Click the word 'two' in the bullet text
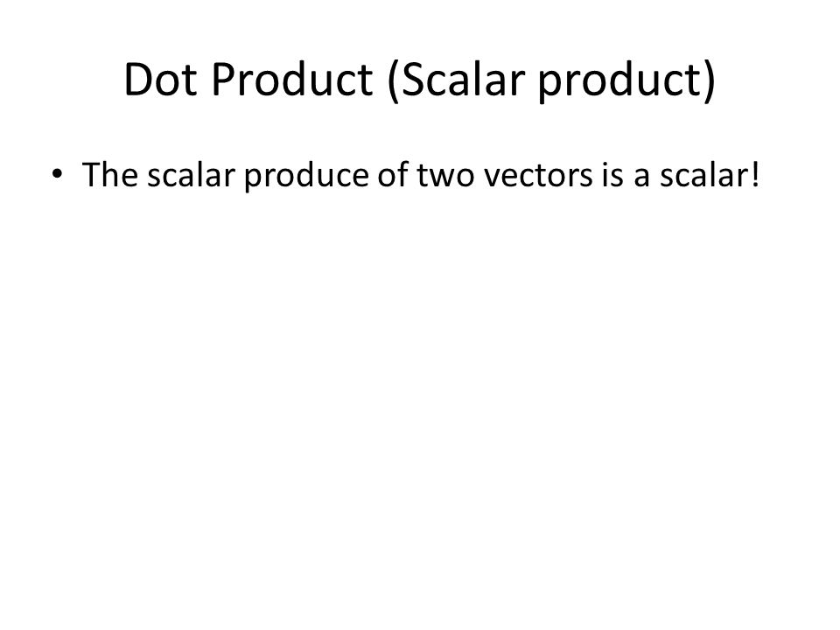840x630 pixels. coord(445,176)
